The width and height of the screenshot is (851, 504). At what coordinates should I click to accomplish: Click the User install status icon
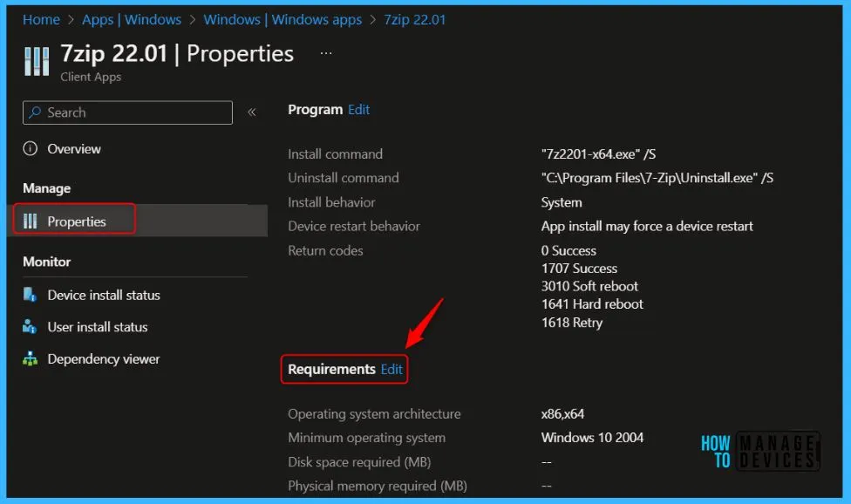(x=30, y=327)
